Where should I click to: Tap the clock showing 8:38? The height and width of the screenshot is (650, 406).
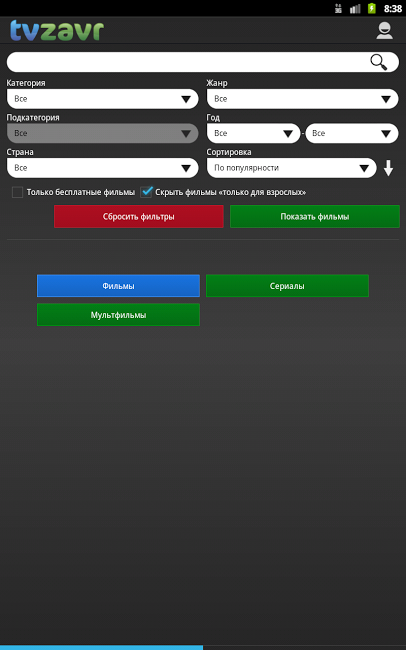(392, 8)
